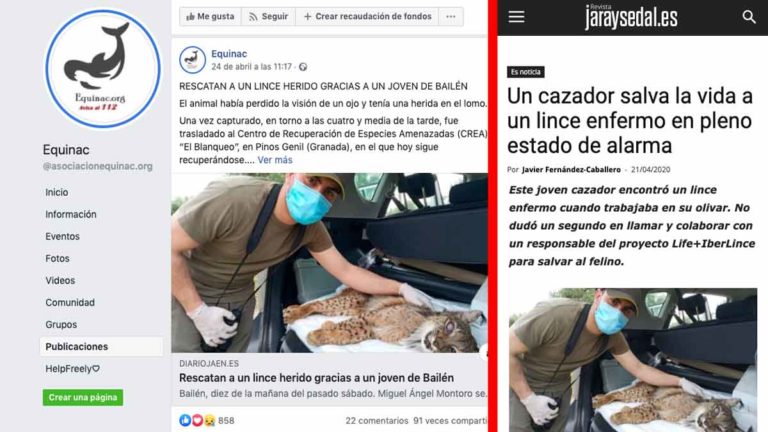Click the like reaction icon under post

(x=185, y=420)
